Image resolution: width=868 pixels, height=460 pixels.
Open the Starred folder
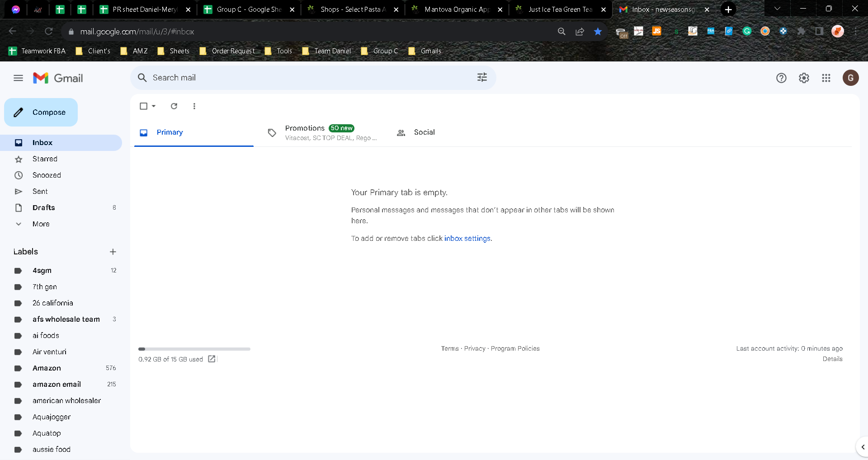(x=61, y=159)
